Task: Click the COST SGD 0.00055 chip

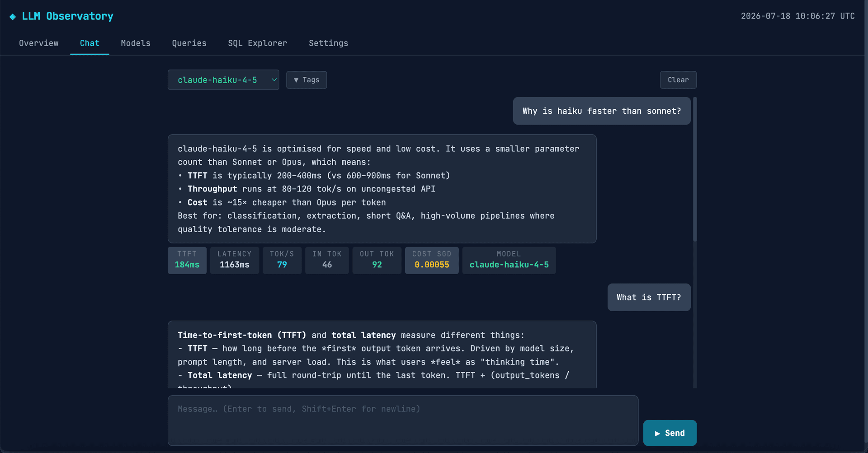Action: (432, 260)
